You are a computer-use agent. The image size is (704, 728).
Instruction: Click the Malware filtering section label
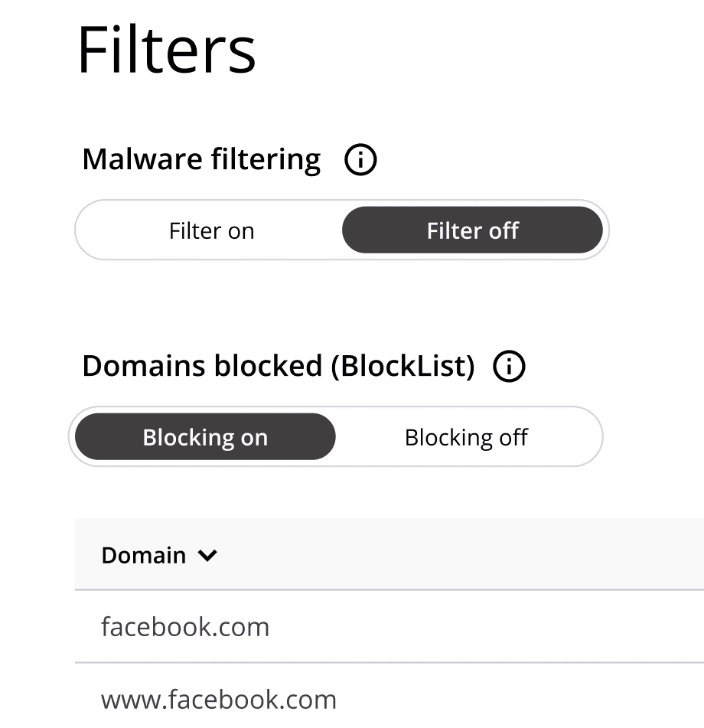point(201,160)
